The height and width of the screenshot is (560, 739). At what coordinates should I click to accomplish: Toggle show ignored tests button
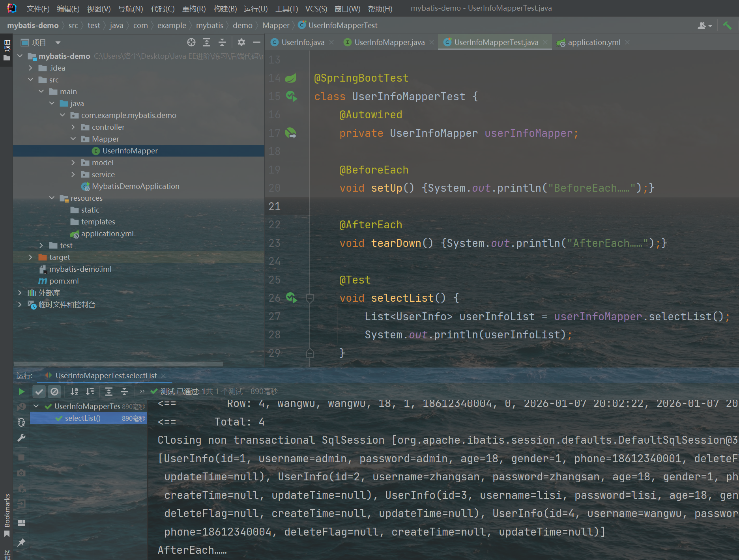54,392
